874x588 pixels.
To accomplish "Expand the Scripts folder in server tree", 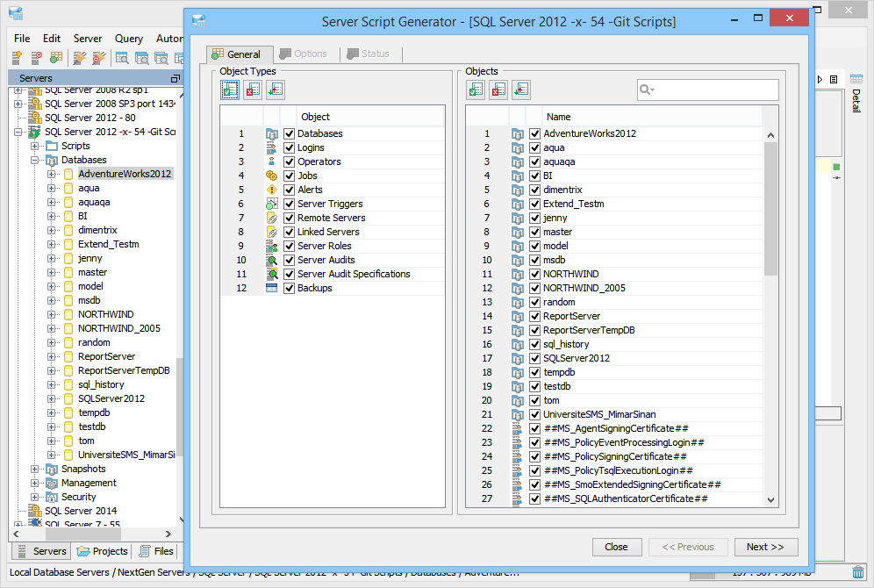I will (34, 146).
